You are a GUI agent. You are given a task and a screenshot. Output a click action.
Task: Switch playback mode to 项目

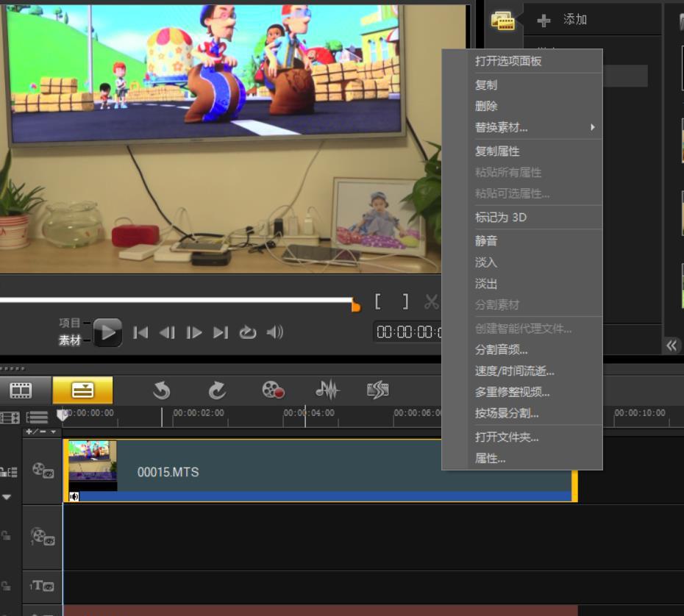pyautogui.click(x=70, y=323)
